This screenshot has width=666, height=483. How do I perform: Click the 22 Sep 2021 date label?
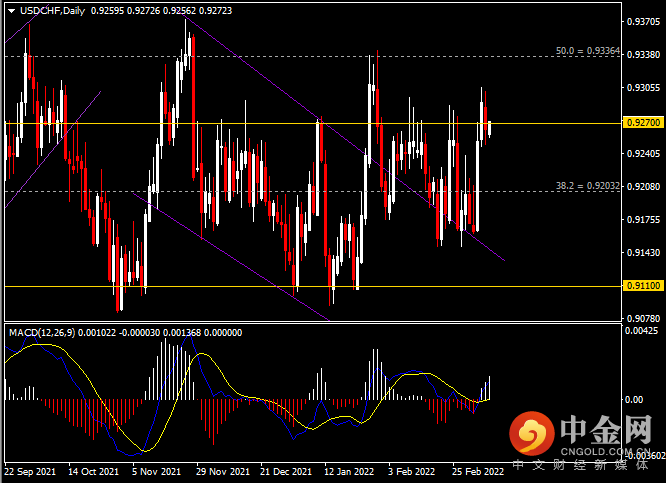pos(32,470)
